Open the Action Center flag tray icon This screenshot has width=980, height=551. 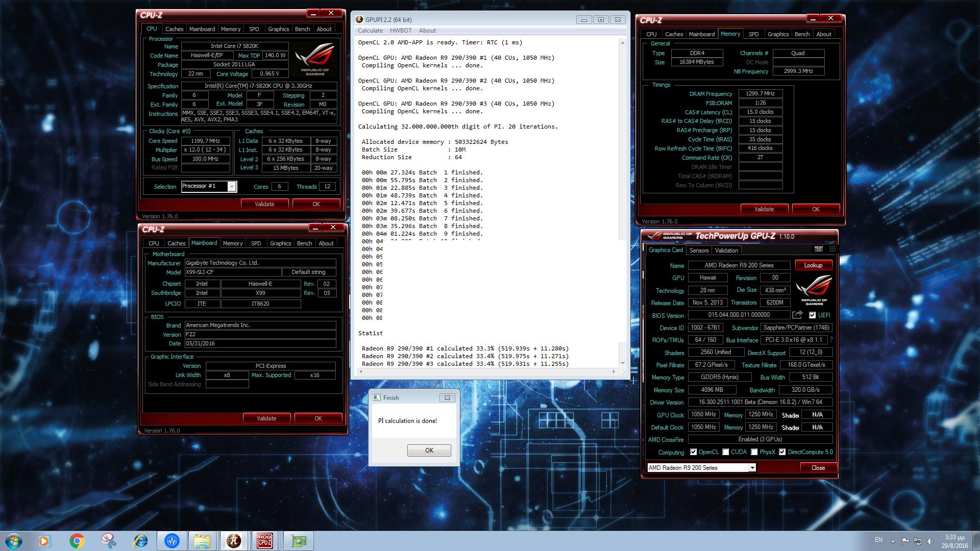905,541
